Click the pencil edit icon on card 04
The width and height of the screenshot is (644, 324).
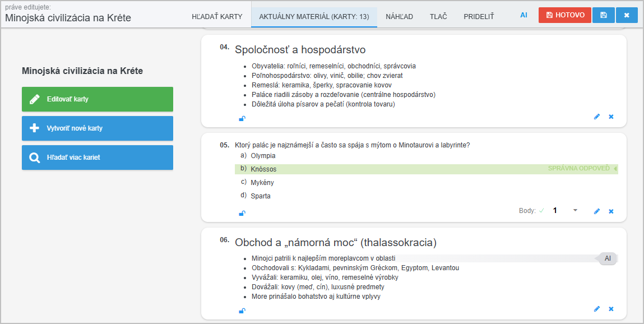click(597, 117)
